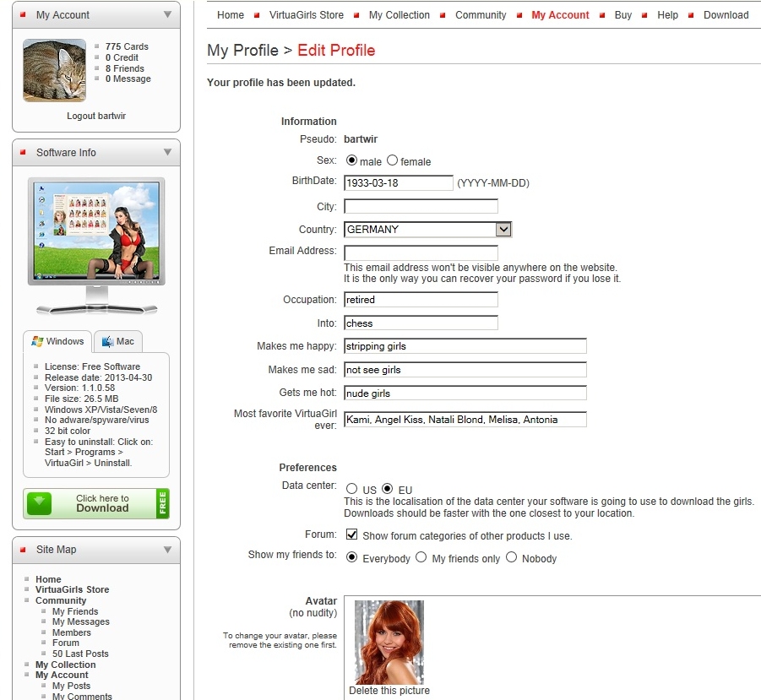Image resolution: width=761 pixels, height=700 pixels.
Task: Click Logout bartwir link
Action: tap(96, 116)
